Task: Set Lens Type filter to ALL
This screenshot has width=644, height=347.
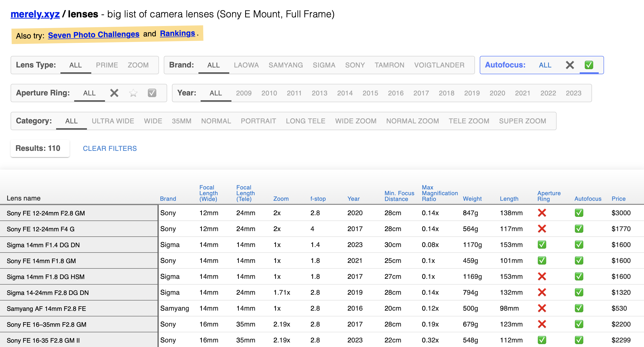Action: [75, 65]
